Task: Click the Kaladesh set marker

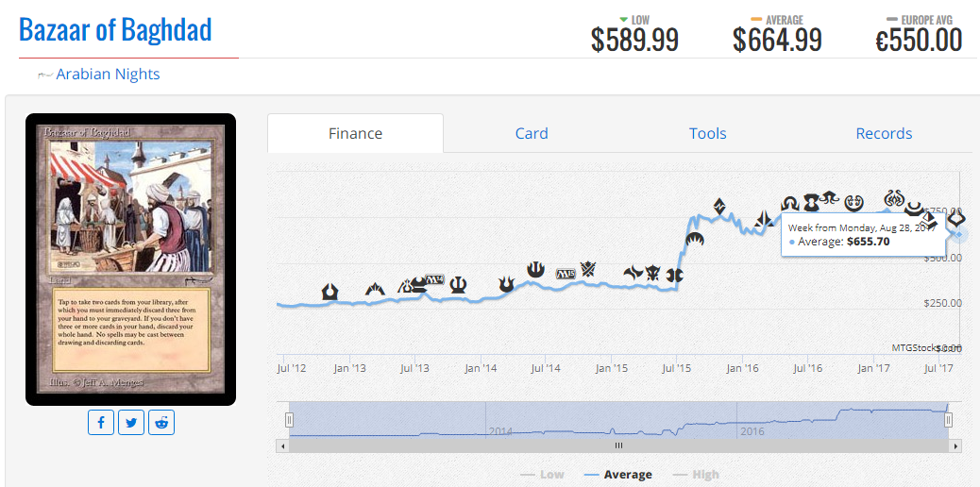Action: click(853, 203)
